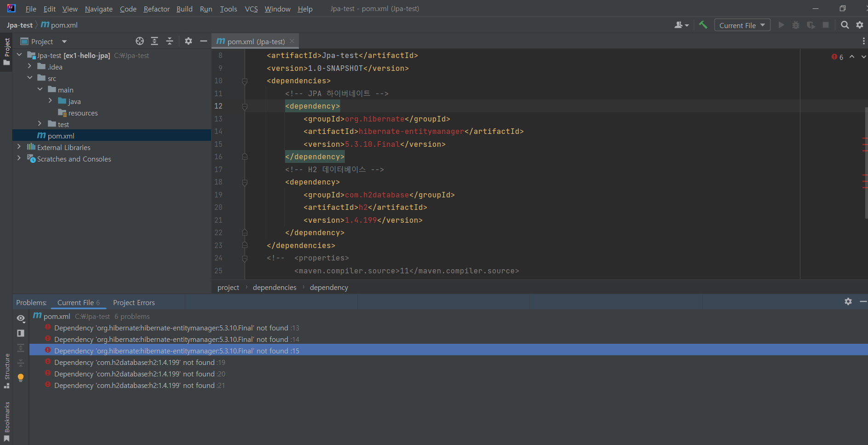868x445 pixels.
Task: Open Search Everywhere magnifier icon
Action: coord(845,25)
